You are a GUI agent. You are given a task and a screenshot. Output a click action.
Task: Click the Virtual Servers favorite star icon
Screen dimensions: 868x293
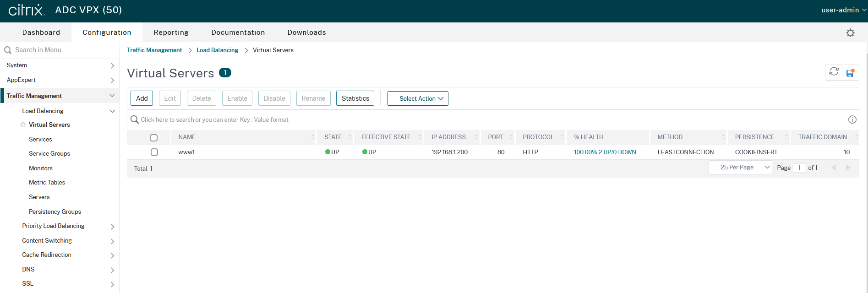(23, 125)
